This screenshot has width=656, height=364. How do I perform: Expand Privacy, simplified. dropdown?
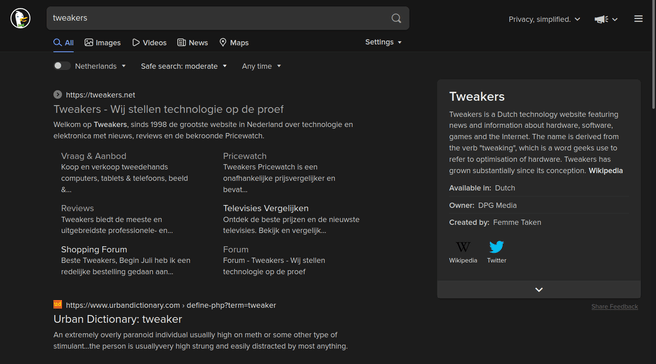[x=544, y=19]
